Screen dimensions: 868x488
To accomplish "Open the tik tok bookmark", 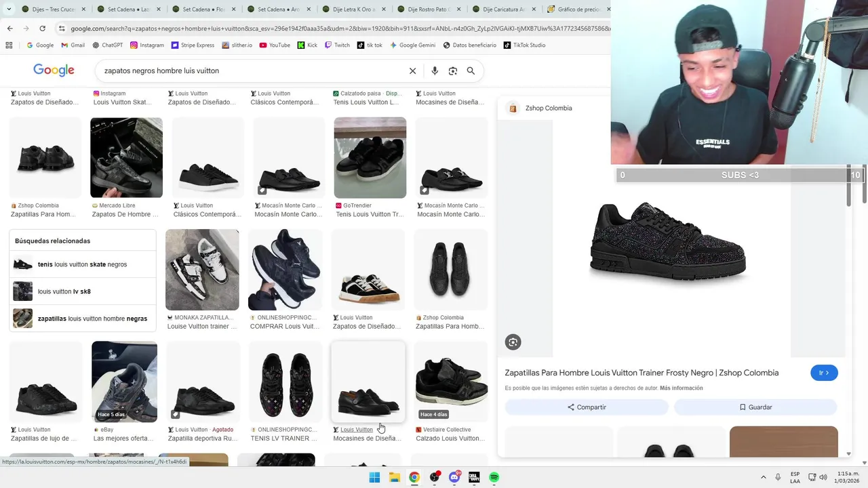I will click(370, 45).
